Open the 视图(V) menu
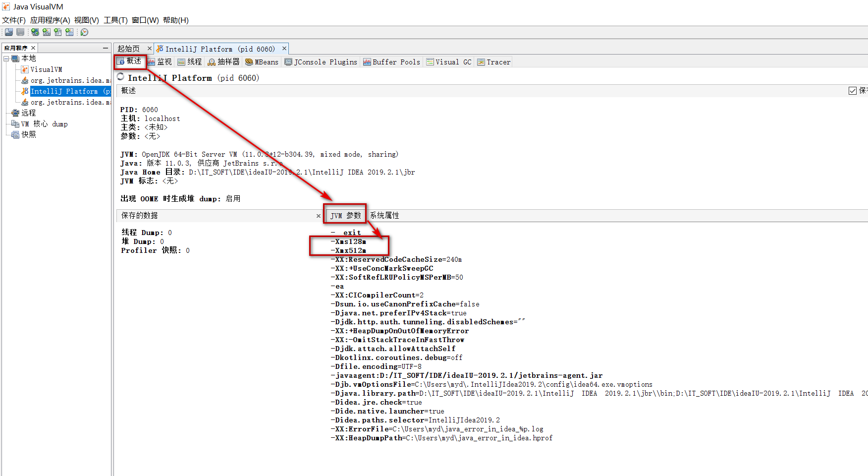The height and width of the screenshot is (476, 868). [87, 20]
